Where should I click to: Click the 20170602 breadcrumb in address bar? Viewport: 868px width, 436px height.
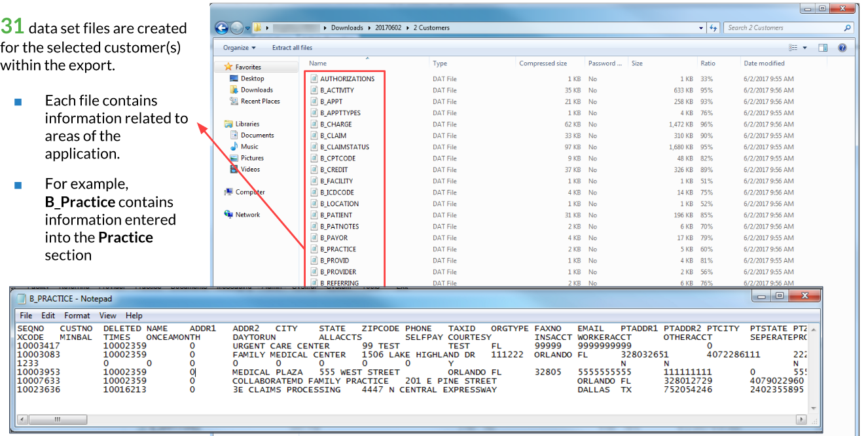click(389, 28)
